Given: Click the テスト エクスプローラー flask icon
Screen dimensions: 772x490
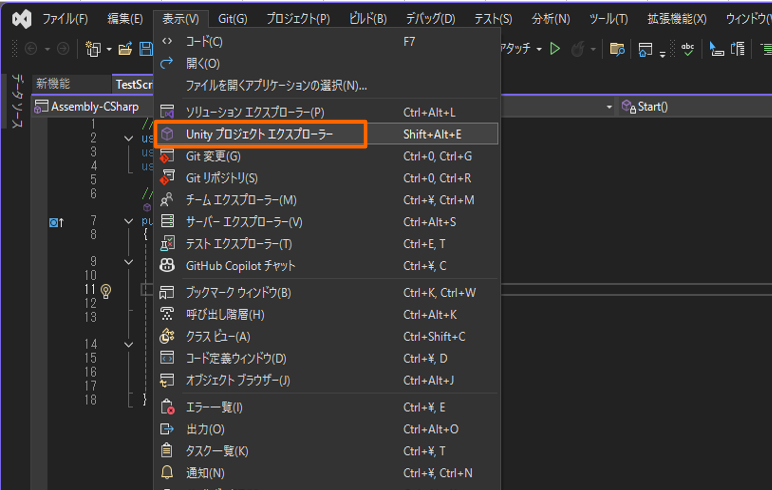Looking at the screenshot, I should [168, 244].
